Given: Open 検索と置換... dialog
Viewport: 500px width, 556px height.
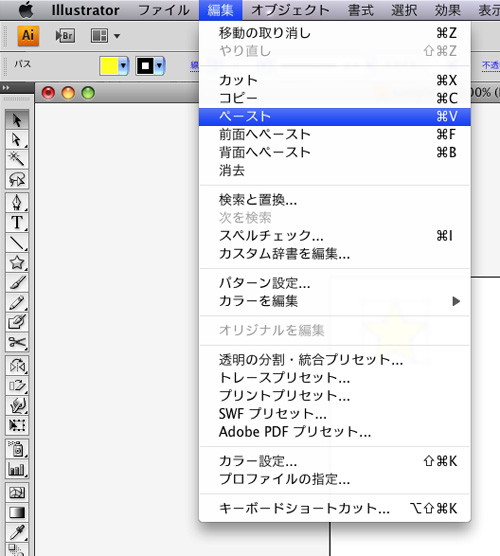Looking at the screenshot, I should (x=335, y=200).
